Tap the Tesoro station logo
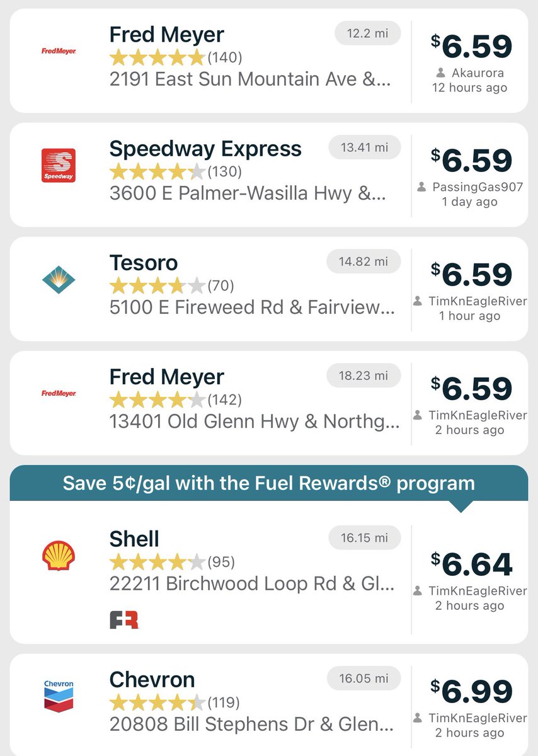 click(59, 279)
